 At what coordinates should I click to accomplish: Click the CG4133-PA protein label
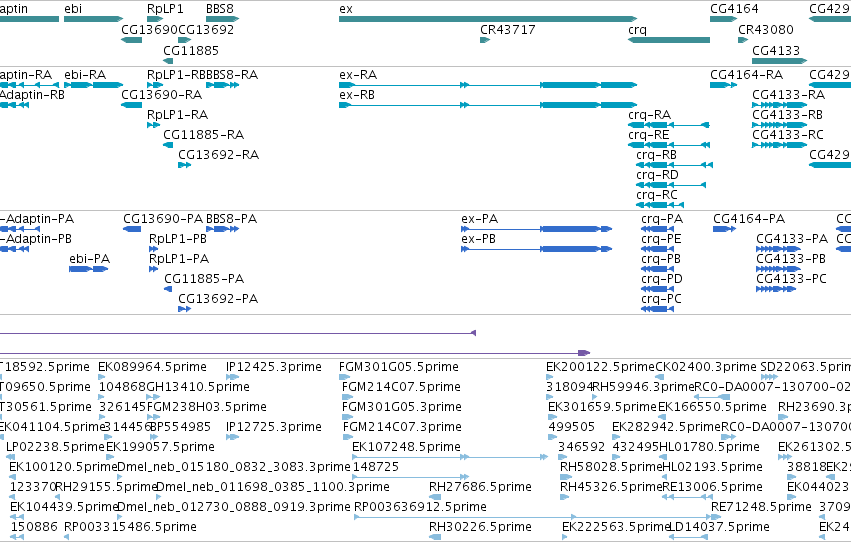coord(792,239)
